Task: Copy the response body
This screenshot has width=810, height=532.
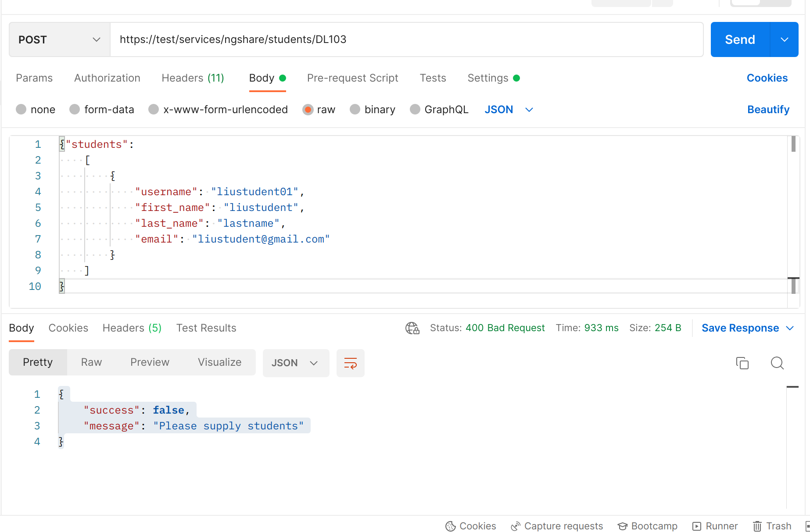Action: (742, 363)
